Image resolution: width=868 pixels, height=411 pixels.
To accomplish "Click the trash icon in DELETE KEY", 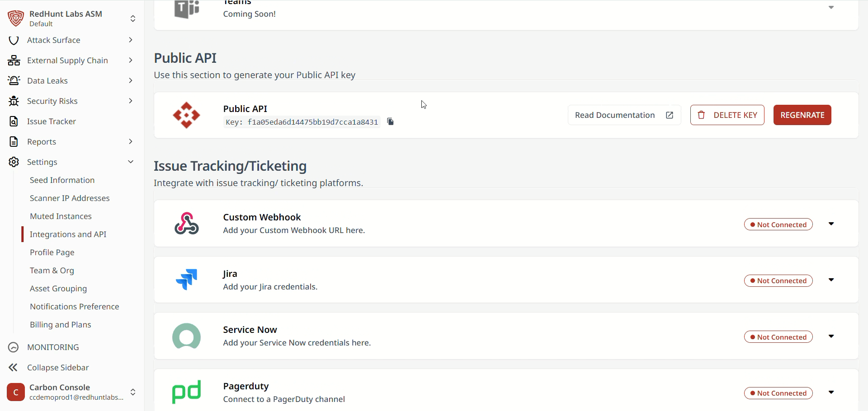I will [701, 115].
